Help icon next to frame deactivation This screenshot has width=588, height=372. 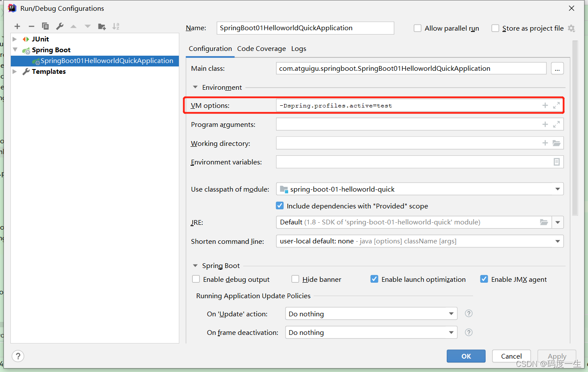click(469, 332)
